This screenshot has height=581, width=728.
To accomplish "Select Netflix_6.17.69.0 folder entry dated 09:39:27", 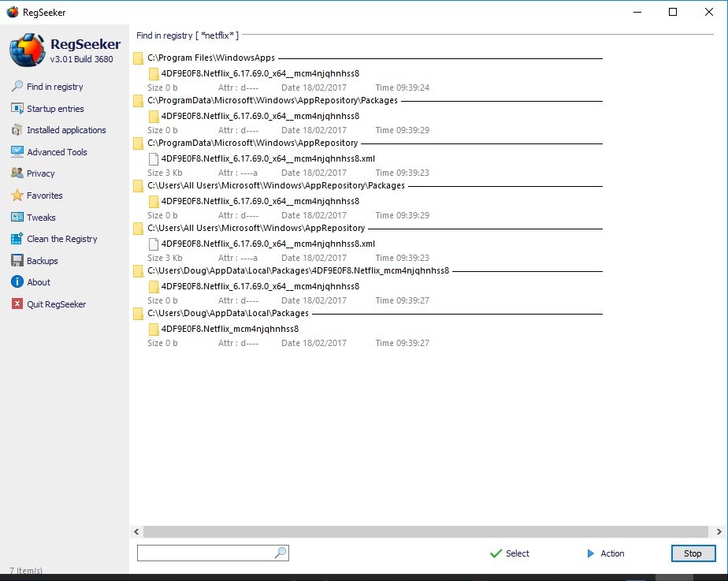I will point(260,286).
